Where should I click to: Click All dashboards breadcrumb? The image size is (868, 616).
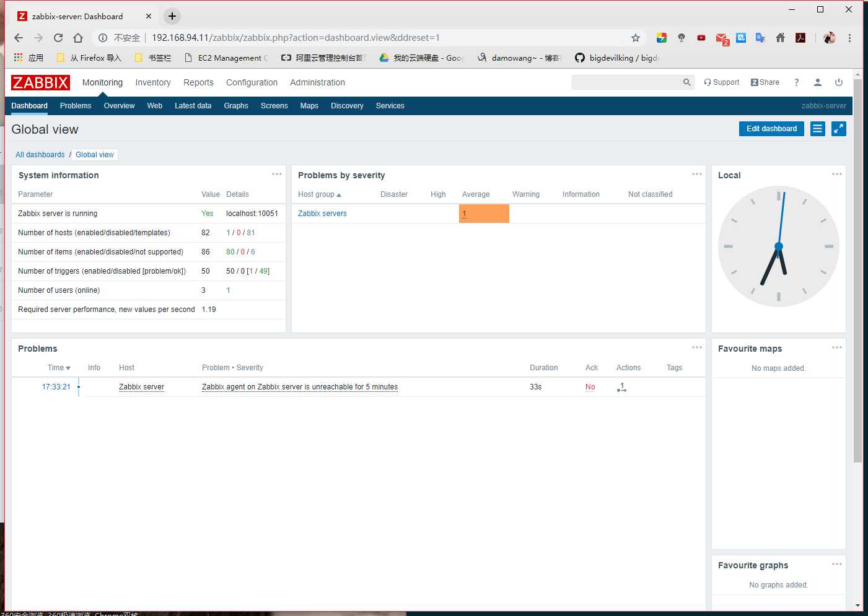pos(40,155)
